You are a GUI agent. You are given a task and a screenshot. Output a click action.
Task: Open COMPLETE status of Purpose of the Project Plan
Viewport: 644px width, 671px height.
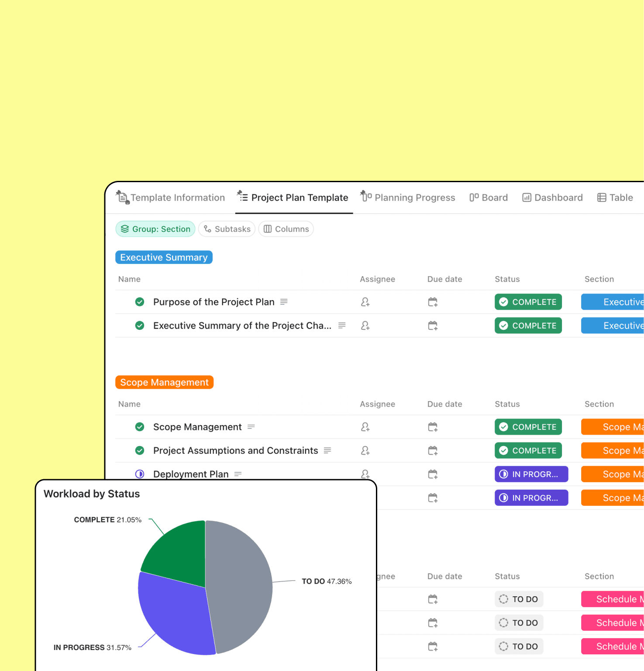528,302
